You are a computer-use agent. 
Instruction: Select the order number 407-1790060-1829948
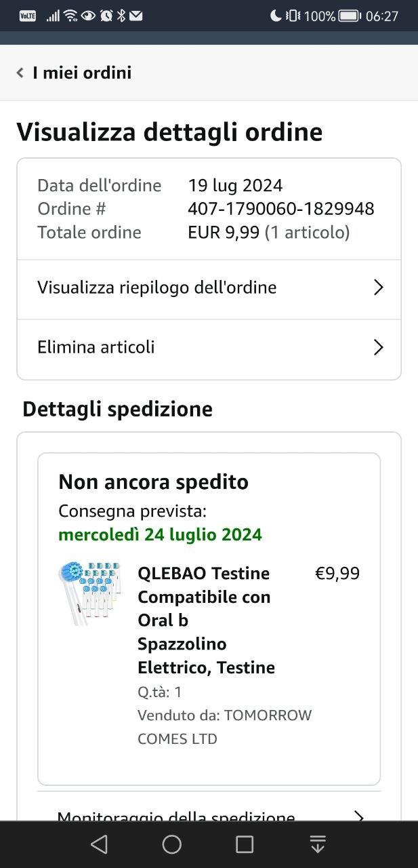click(x=281, y=209)
